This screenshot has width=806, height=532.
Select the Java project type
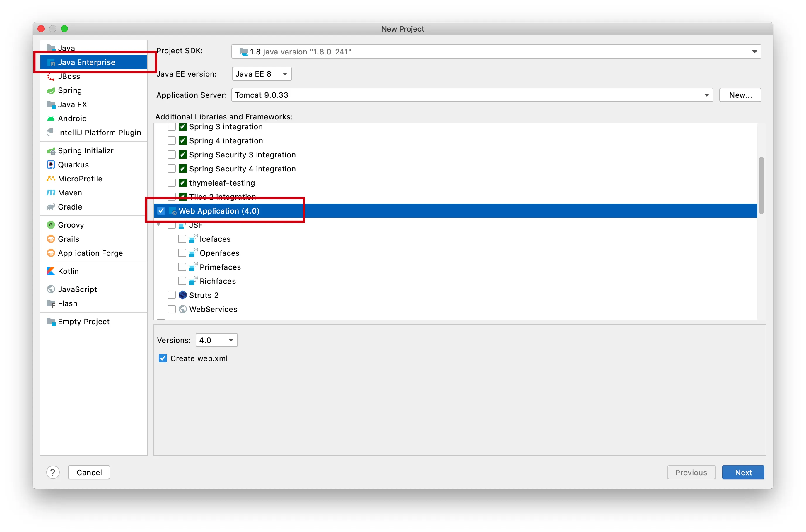[x=94, y=48]
